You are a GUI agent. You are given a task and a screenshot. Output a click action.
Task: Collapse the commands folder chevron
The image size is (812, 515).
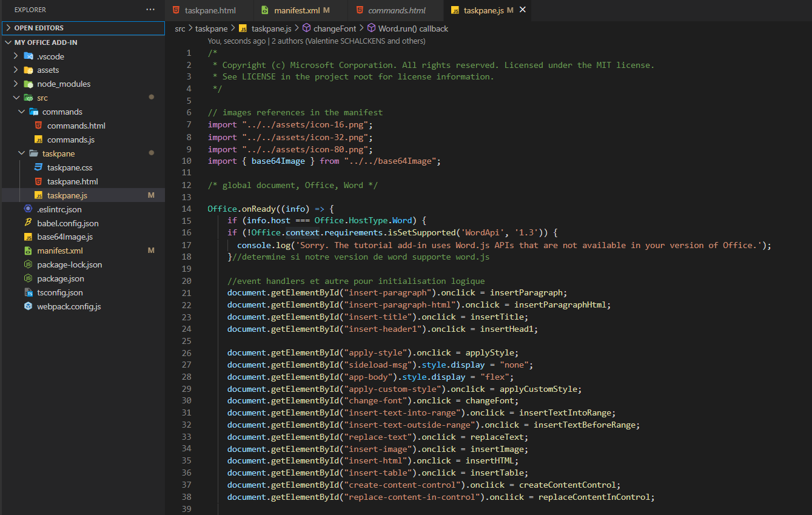pos(21,112)
